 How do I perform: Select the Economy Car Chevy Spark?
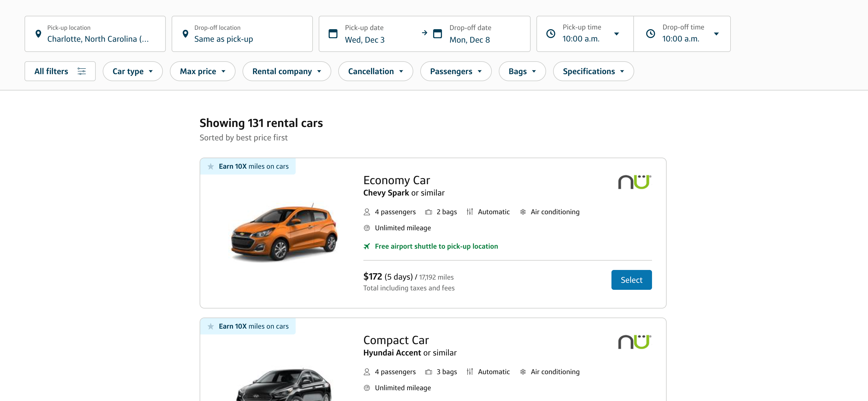click(x=631, y=280)
